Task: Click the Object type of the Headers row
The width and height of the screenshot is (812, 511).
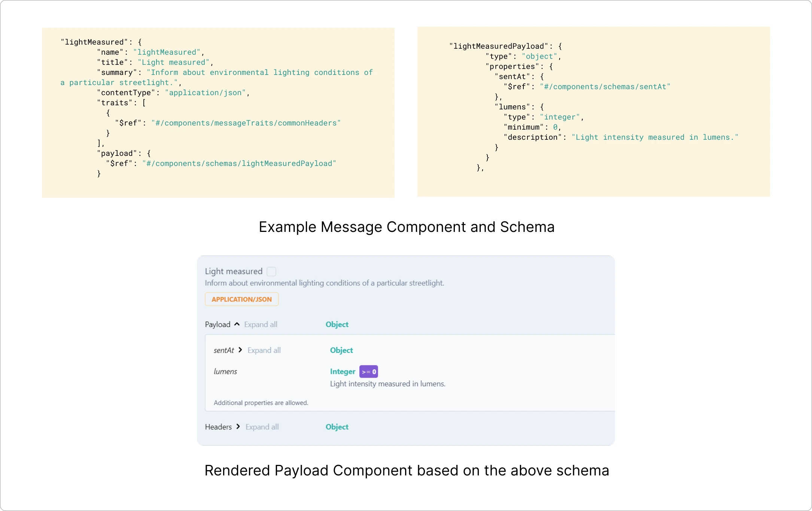Action: click(x=337, y=427)
